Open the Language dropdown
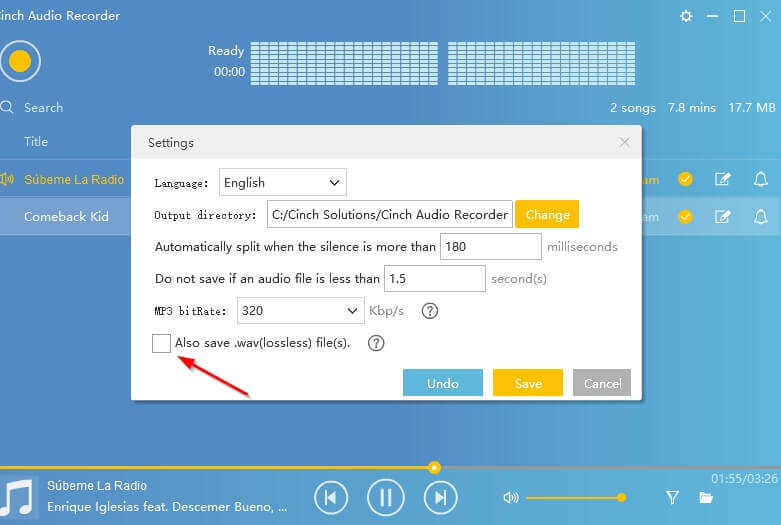The image size is (781, 525). [x=282, y=183]
